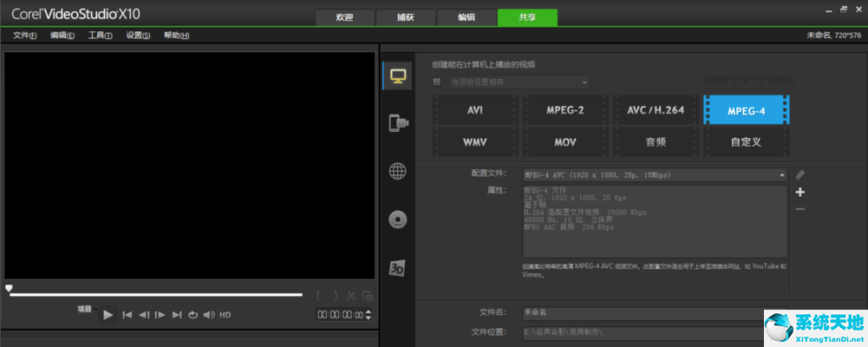Click the Mark-in left bracket icon

319,296
